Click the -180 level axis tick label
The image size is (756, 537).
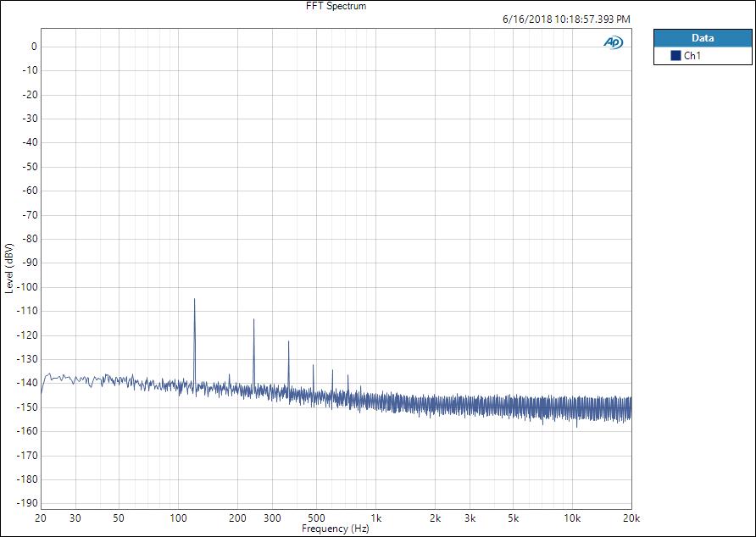[x=26, y=479]
